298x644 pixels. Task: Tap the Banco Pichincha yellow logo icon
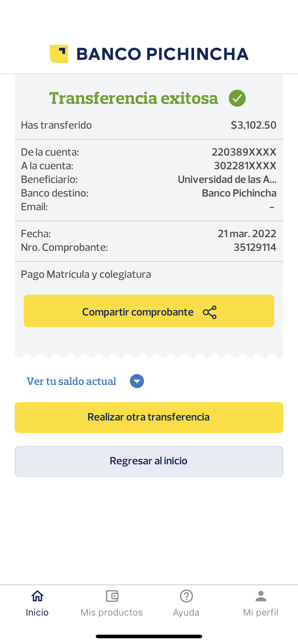point(59,54)
